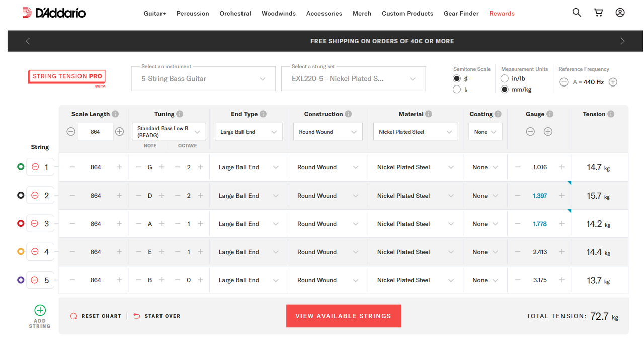The height and width of the screenshot is (343, 644).
Task: Show Tuning info tooltip icon
Action: [180, 114]
